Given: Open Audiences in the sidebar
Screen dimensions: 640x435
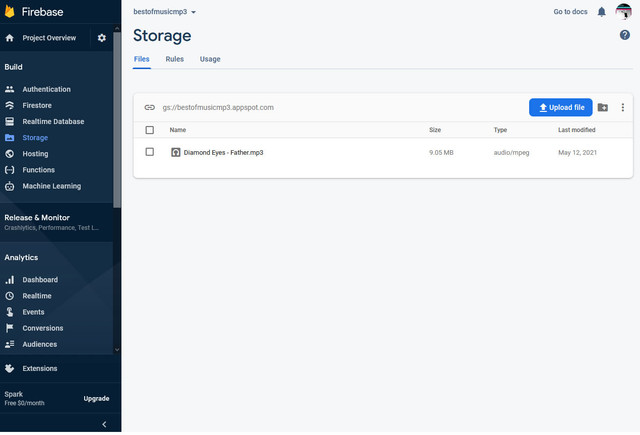Looking at the screenshot, I should pos(40,344).
